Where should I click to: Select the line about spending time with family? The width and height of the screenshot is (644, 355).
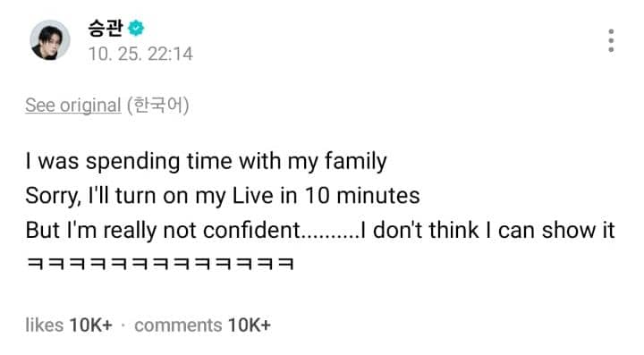[x=206, y=161]
